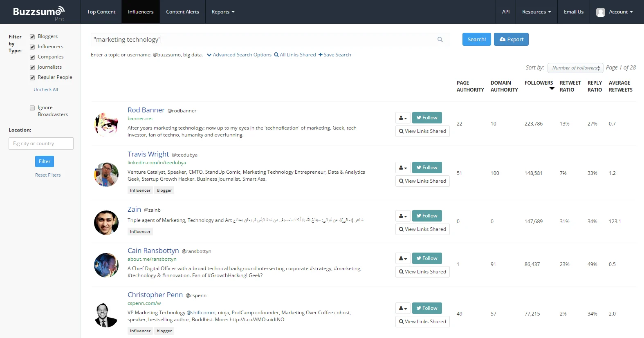
Task: Click the Search! button
Action: (x=477, y=39)
